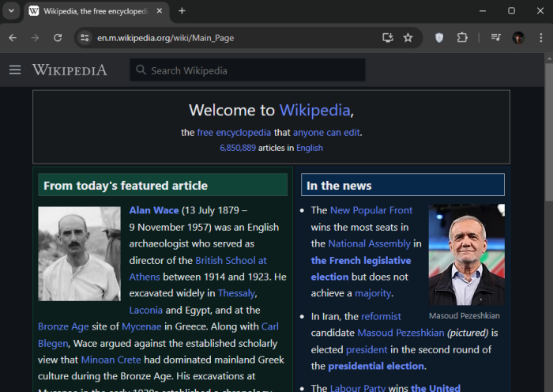553x392 pixels.
Task: Open a new tab with the plus button
Action: [x=182, y=11]
